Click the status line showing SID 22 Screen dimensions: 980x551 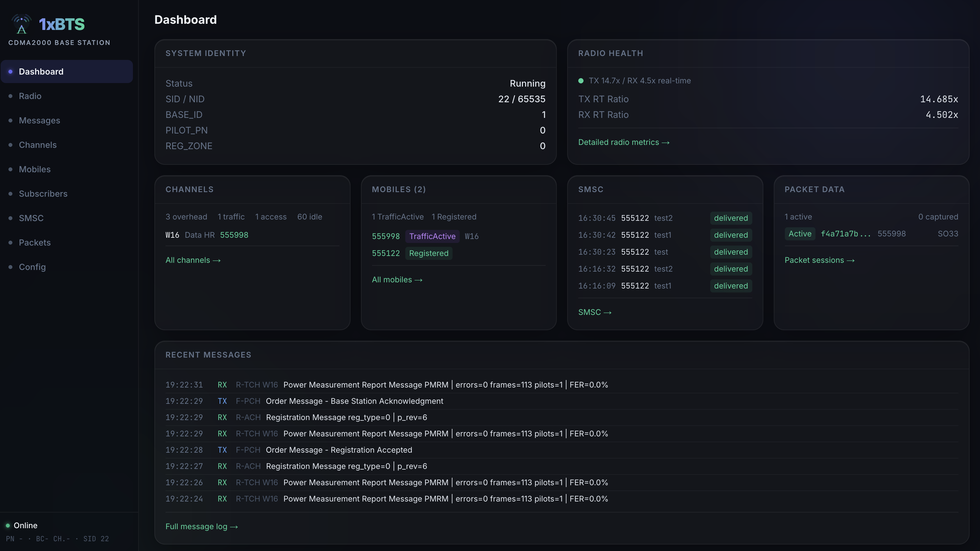click(x=57, y=539)
